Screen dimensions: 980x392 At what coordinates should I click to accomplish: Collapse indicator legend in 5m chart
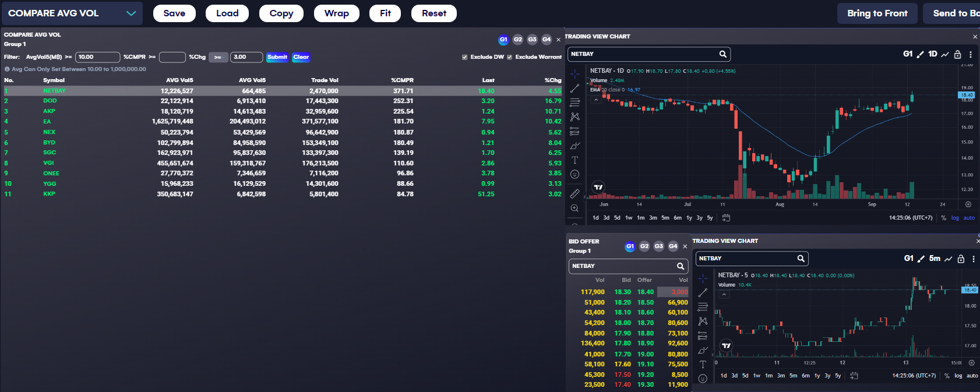(724, 295)
